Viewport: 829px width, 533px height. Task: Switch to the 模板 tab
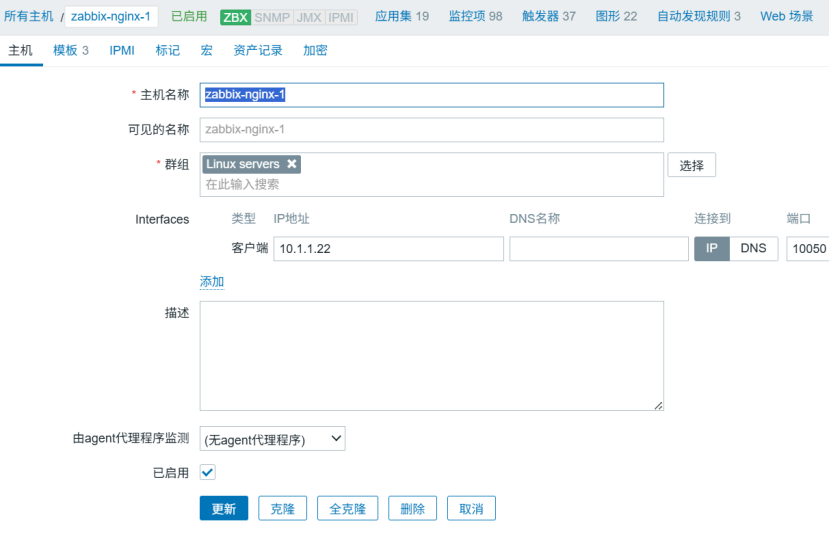pos(71,50)
